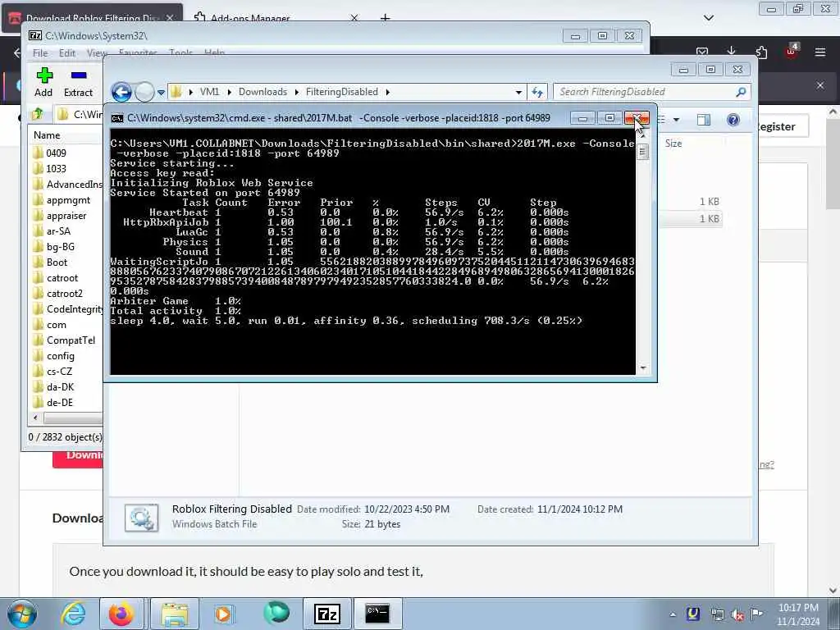Click Explorer back navigation arrow
Screen dimensions: 840x630
pyautogui.click(x=121, y=92)
